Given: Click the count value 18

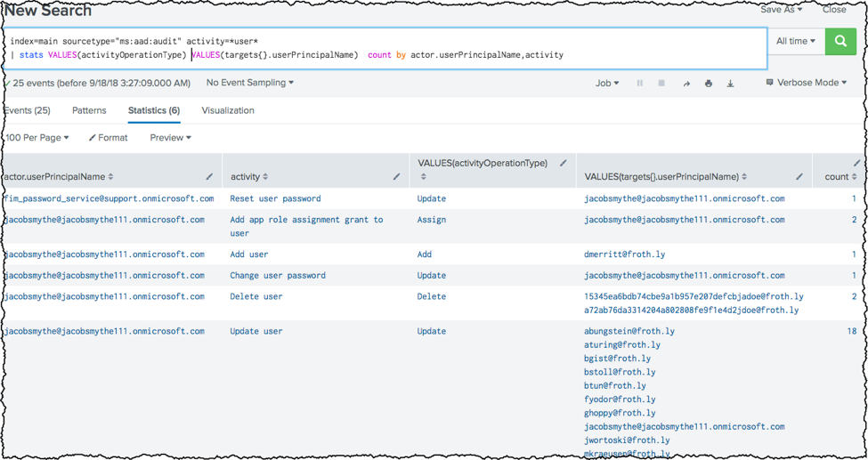Looking at the screenshot, I should (851, 332).
